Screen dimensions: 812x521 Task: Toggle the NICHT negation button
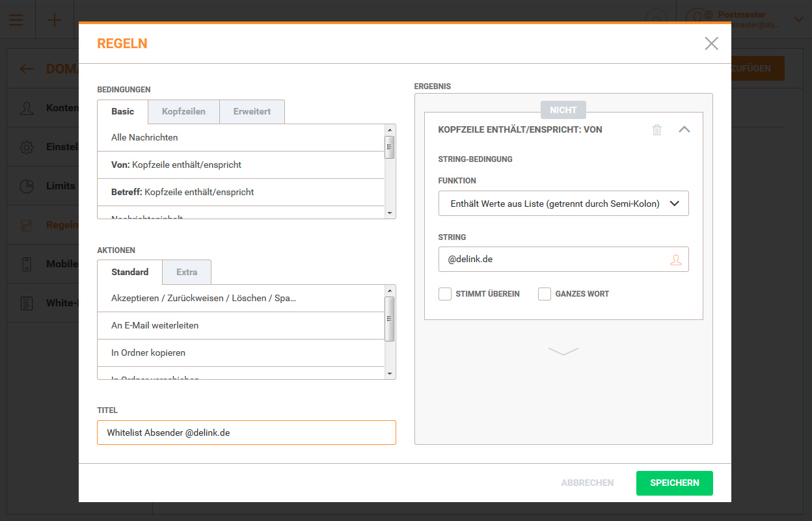[563, 111]
